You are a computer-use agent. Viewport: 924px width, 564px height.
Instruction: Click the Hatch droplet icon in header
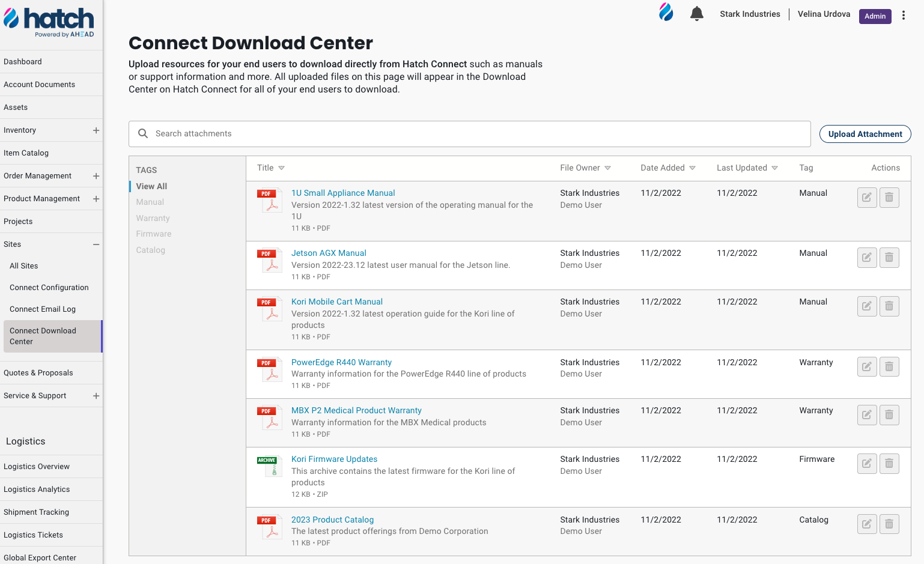click(x=666, y=12)
